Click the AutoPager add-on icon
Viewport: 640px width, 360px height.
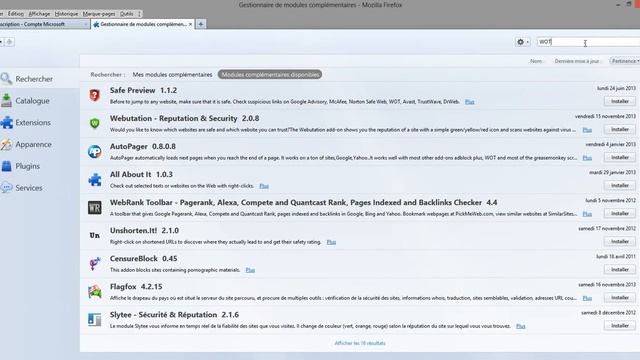95,151
